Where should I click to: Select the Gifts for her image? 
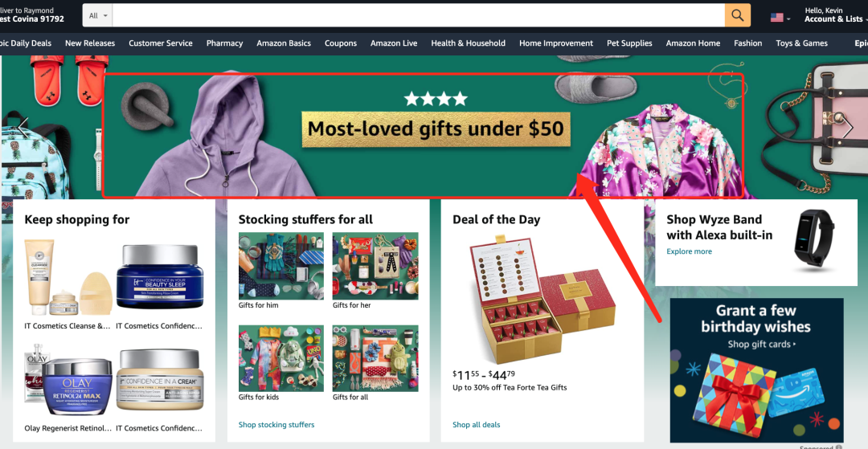pos(375,266)
